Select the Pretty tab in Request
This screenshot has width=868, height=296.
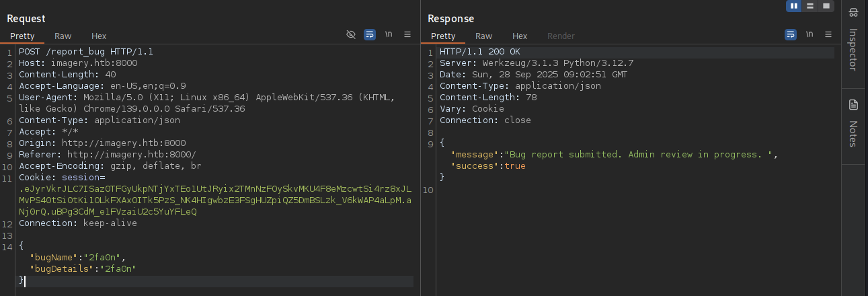pos(22,36)
